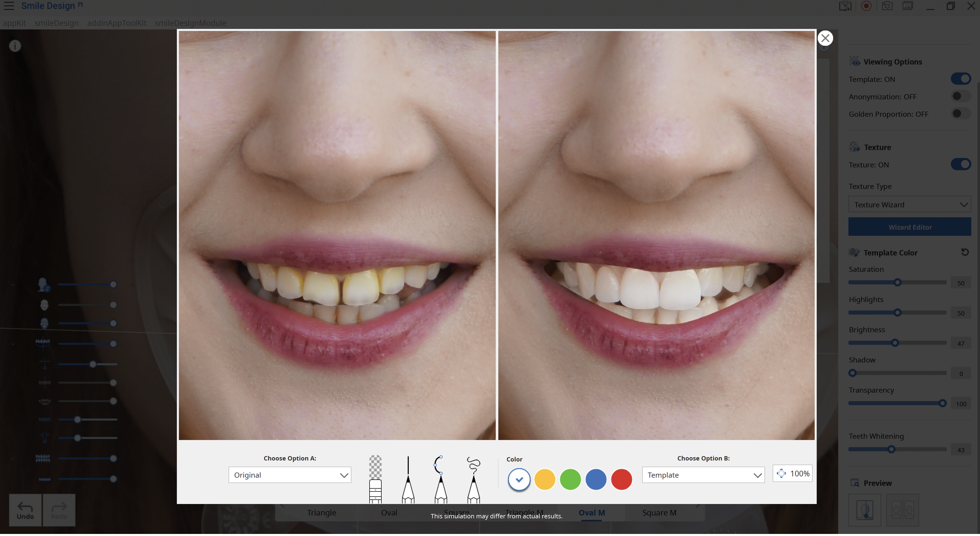Open the smileDesign menu
The height and width of the screenshot is (536, 980).
click(x=56, y=23)
